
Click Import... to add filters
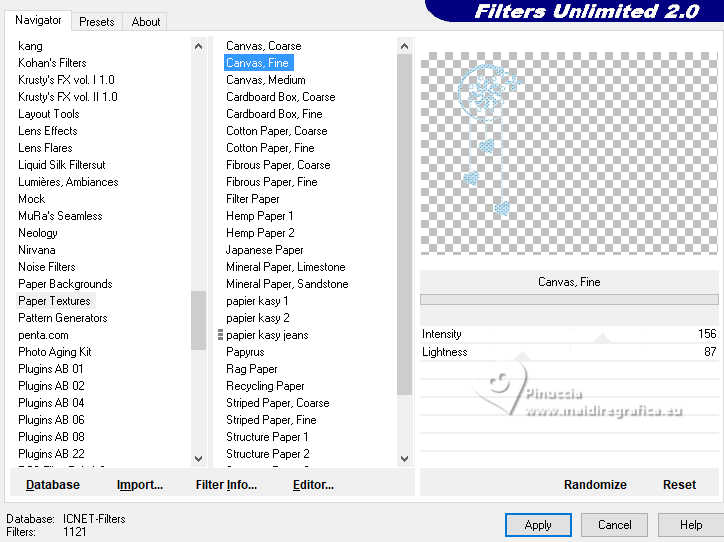(139, 485)
